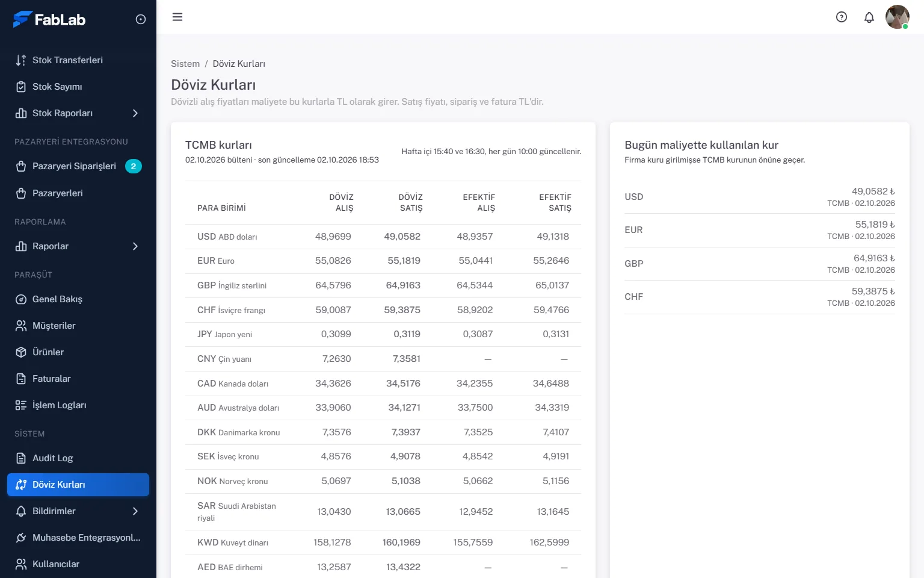Click the Pazaryeri Siparişleri badge showing 2
The width and height of the screenshot is (924, 578).
pos(134,166)
